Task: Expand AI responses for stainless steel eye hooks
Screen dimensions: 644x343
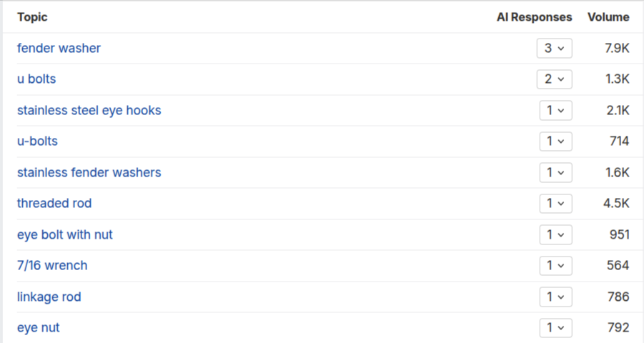Action: click(x=555, y=111)
